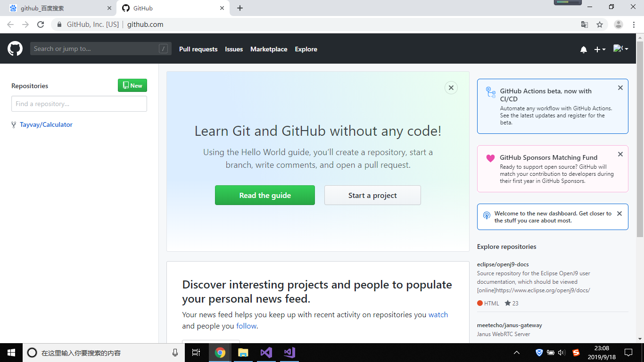Open a new browser tab
This screenshot has height=362, width=644.
coord(240,8)
